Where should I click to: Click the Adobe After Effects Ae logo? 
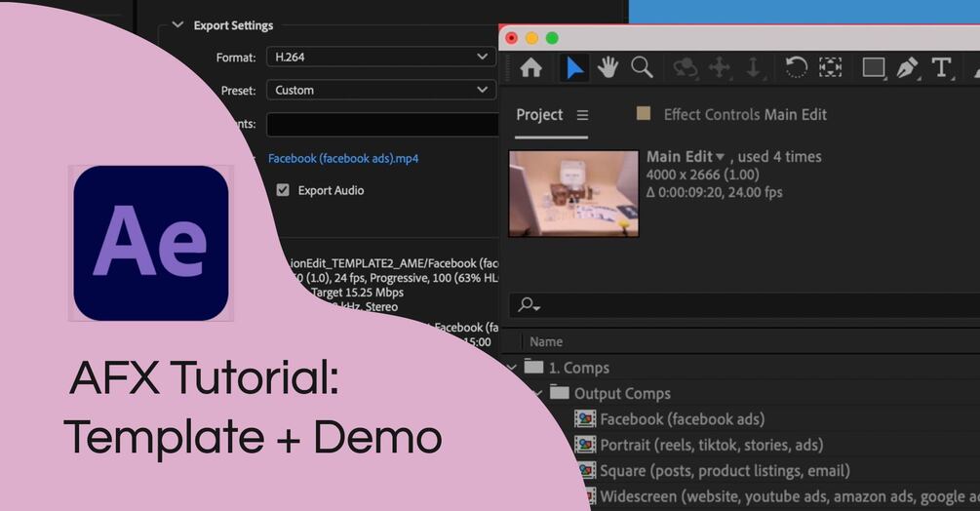151,243
